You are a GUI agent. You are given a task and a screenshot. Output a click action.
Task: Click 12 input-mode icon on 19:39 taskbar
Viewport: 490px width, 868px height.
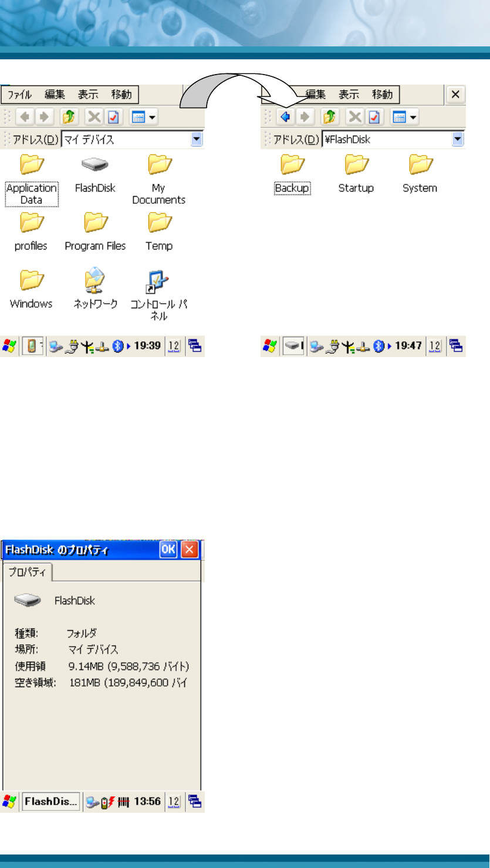tap(174, 346)
